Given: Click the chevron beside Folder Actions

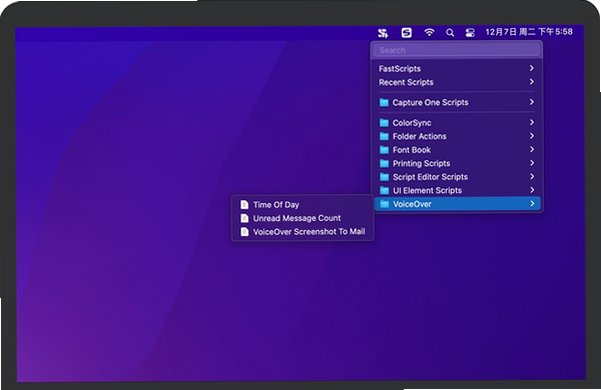Looking at the screenshot, I should [x=532, y=136].
